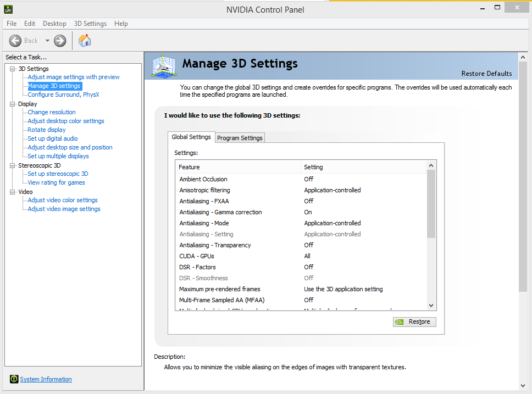Click Restore Defaults in the header
532x394 pixels.
click(x=486, y=74)
